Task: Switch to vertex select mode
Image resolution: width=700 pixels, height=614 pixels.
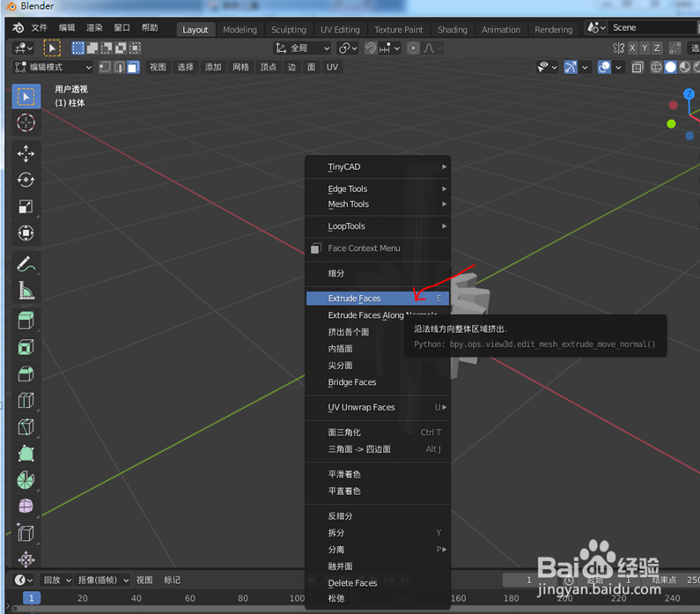Action: 105,67
